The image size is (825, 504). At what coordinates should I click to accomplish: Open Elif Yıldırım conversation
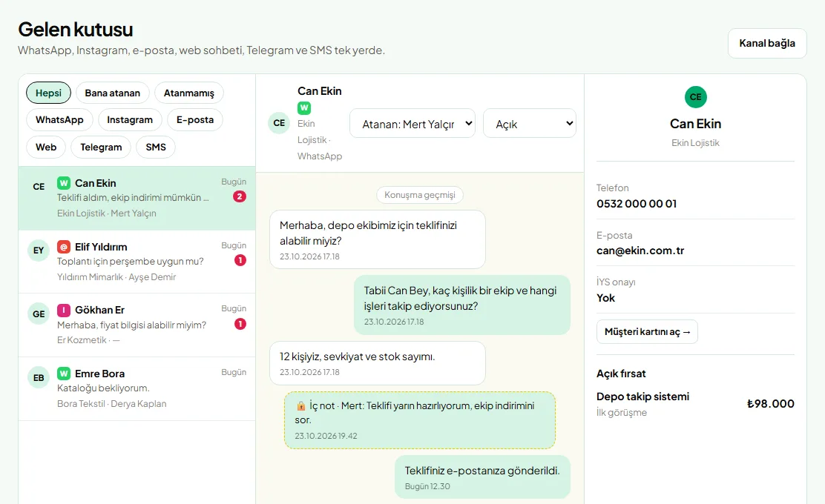(x=137, y=261)
